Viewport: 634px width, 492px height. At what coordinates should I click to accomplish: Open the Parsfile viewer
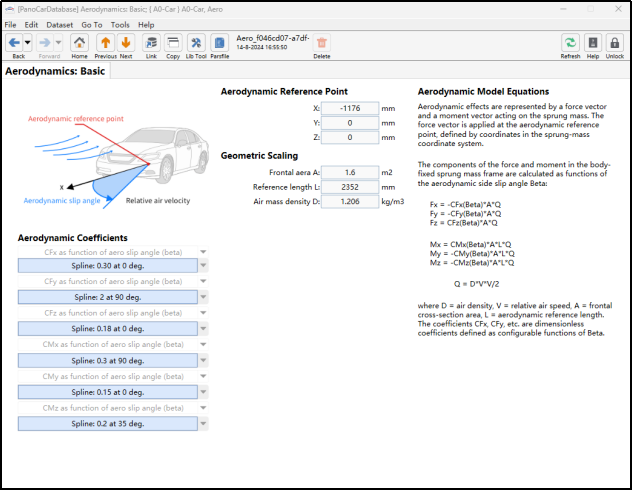(x=220, y=43)
